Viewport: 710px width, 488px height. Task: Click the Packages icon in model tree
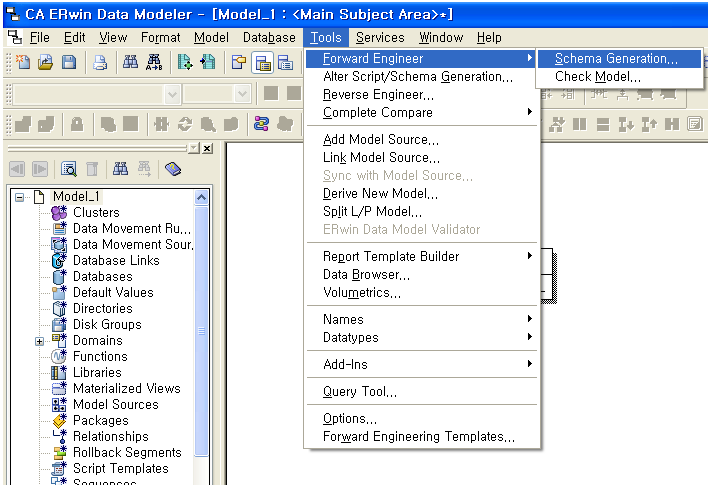(x=59, y=420)
